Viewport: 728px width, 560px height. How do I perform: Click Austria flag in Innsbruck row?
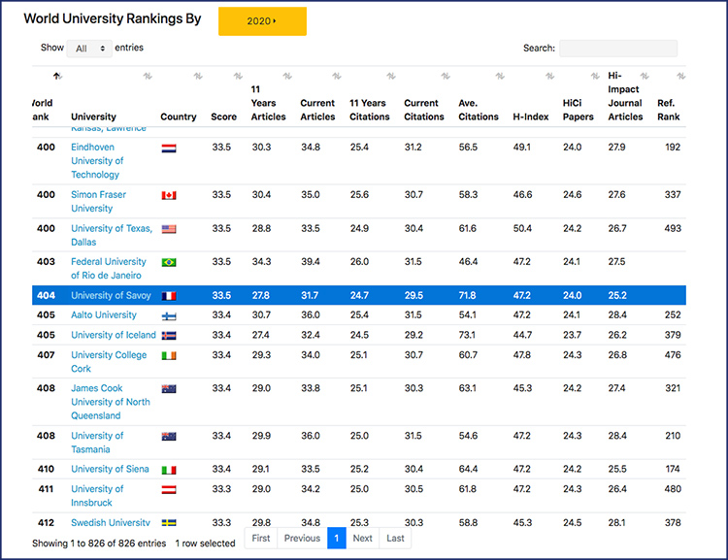pyautogui.click(x=169, y=489)
